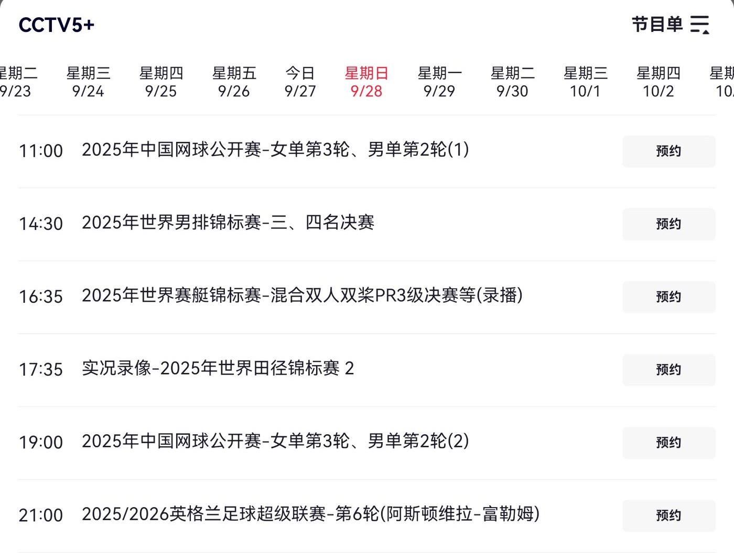Open the 节目单 collapse list icon

[700, 25]
